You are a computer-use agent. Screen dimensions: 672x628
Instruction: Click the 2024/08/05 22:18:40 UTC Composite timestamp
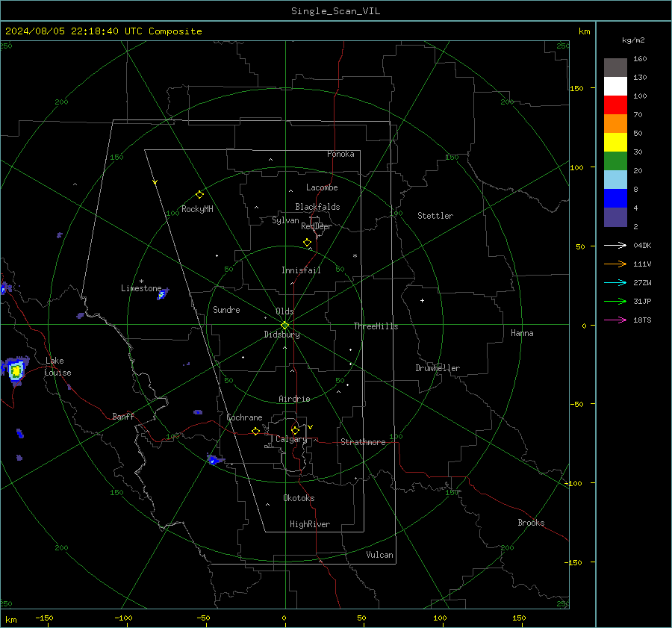tap(103, 31)
